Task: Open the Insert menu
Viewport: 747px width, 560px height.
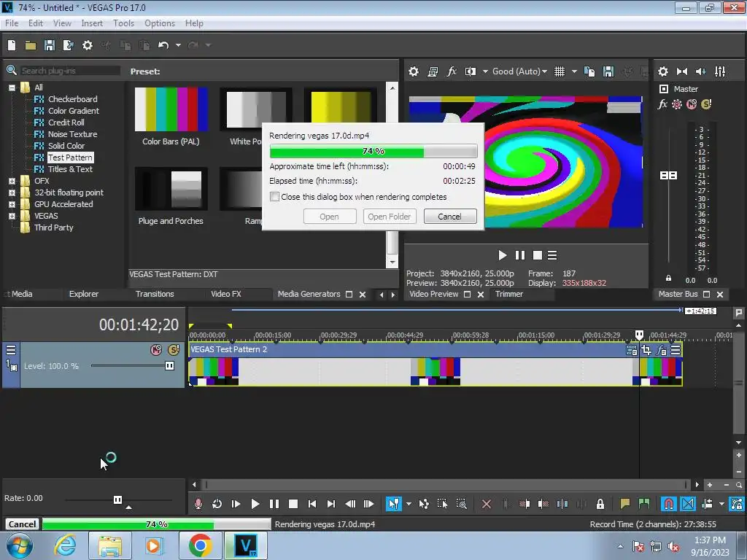Action: tap(92, 23)
